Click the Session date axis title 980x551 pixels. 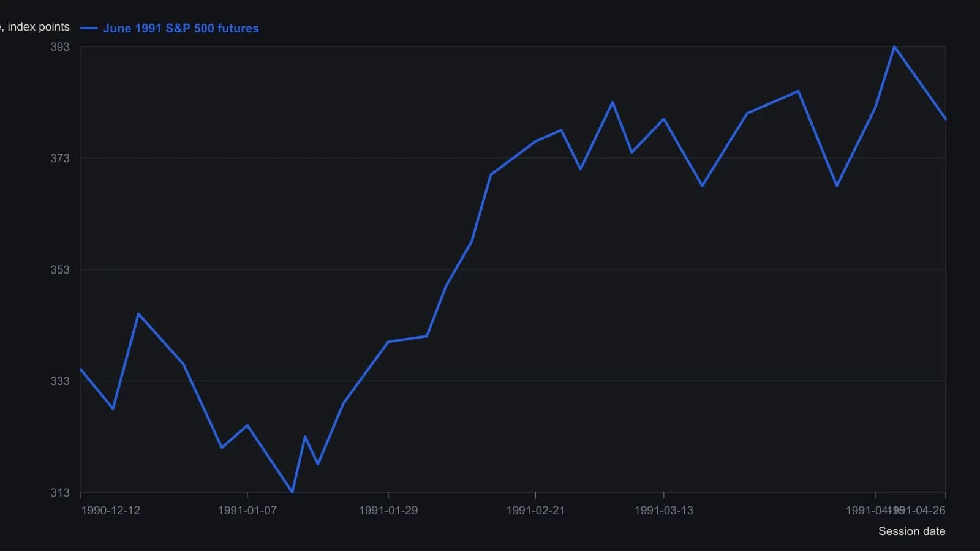click(911, 531)
